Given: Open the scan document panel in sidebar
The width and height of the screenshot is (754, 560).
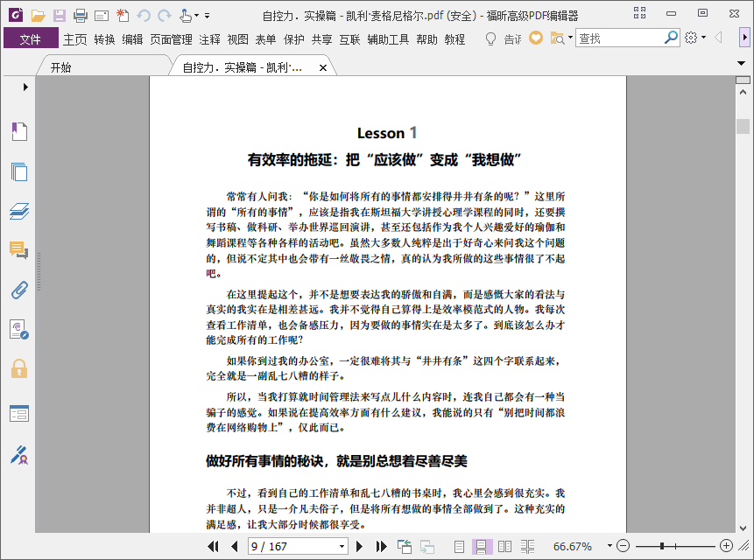Looking at the screenshot, I should 19,330.
